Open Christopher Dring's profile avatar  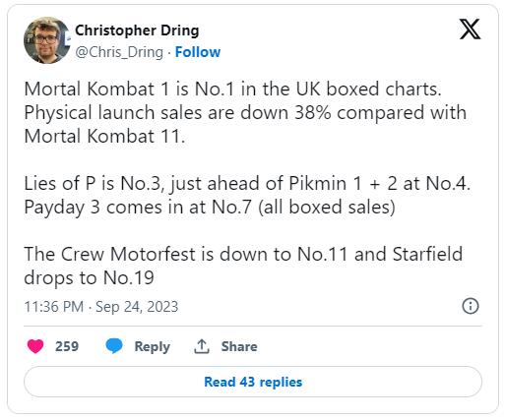point(47,40)
